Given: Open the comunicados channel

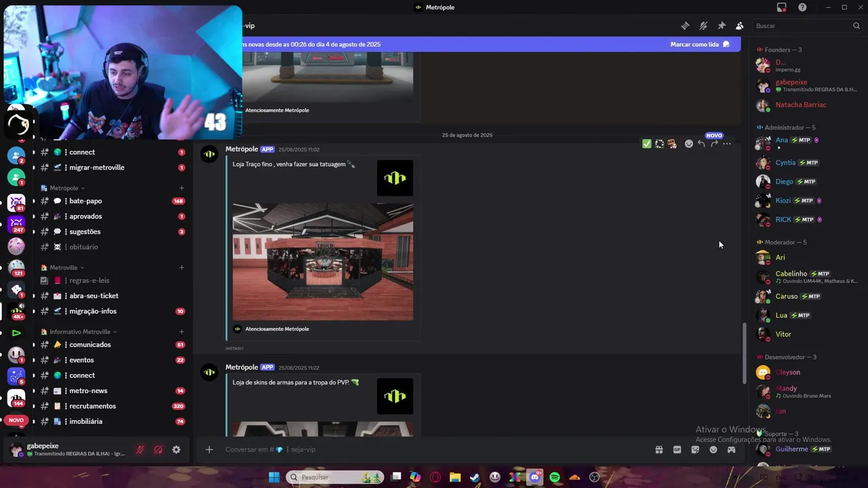Looking at the screenshot, I should [112, 345].
